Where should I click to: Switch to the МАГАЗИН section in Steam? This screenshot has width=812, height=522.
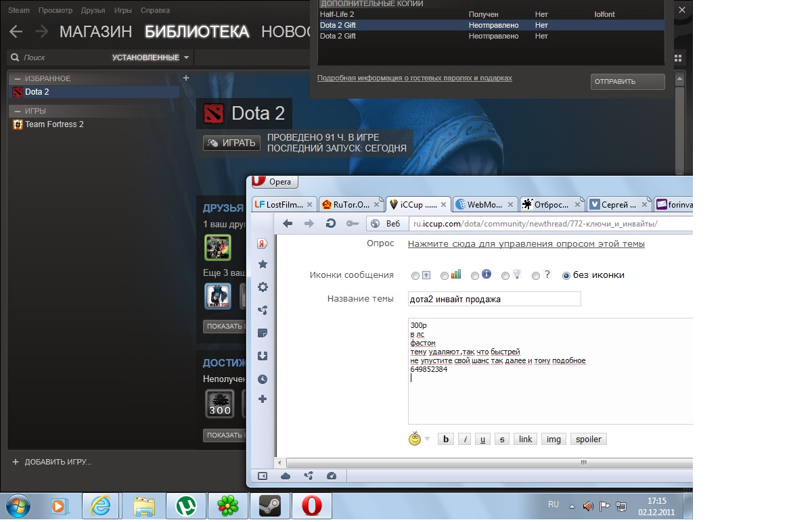pos(95,32)
